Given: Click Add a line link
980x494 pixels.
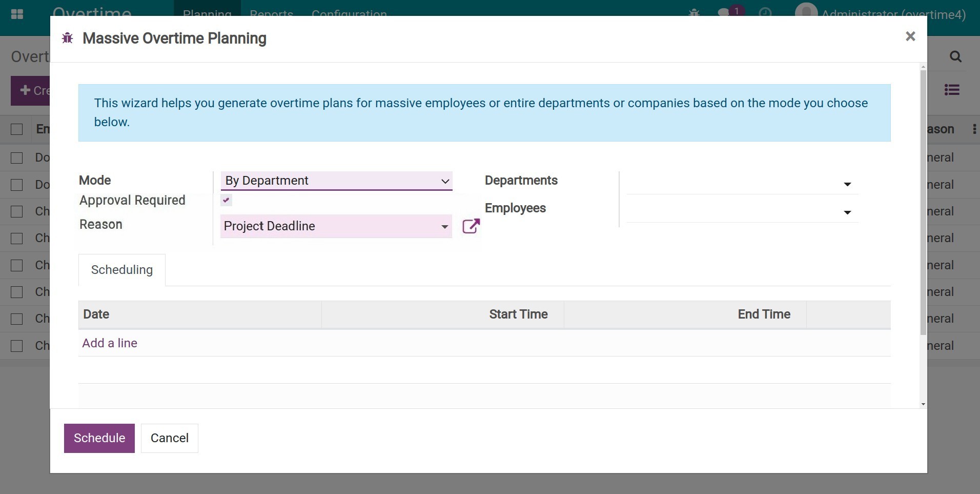Looking at the screenshot, I should coord(110,343).
